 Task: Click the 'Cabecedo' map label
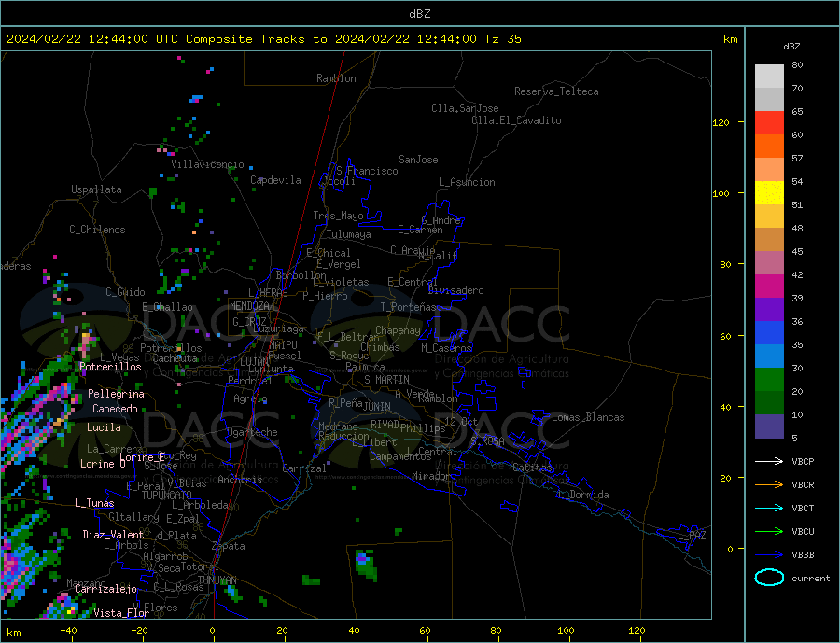point(115,409)
